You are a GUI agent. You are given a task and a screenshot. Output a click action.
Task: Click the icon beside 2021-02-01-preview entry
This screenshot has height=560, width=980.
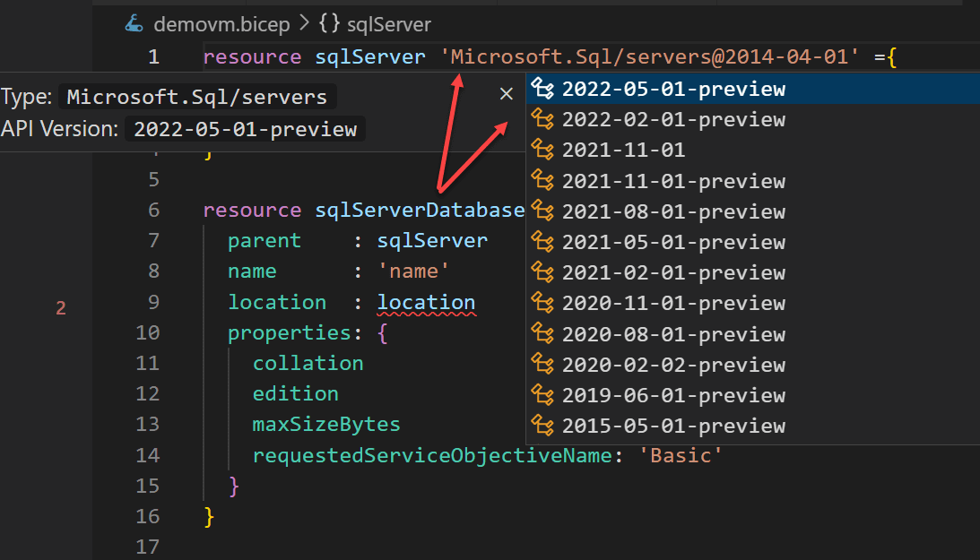542,272
